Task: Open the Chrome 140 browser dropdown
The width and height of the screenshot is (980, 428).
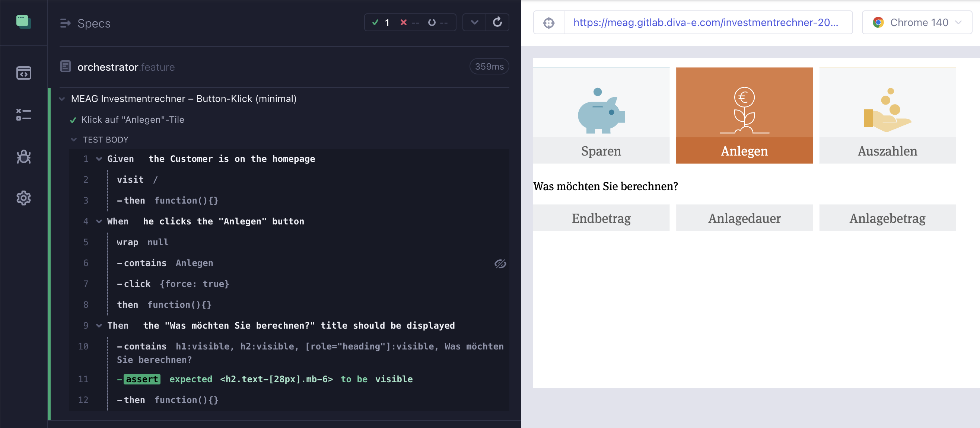Action: tap(917, 23)
